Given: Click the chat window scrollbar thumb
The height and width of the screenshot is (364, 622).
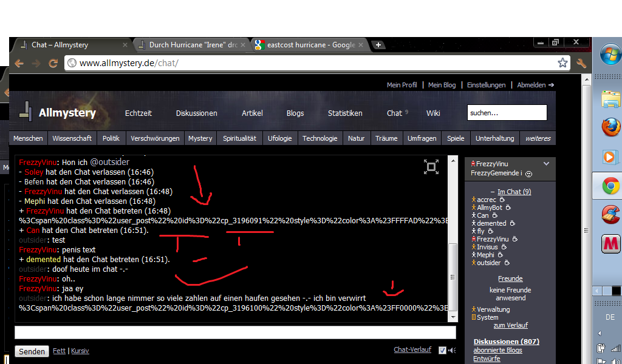Looking at the screenshot, I should pyautogui.click(x=453, y=277).
